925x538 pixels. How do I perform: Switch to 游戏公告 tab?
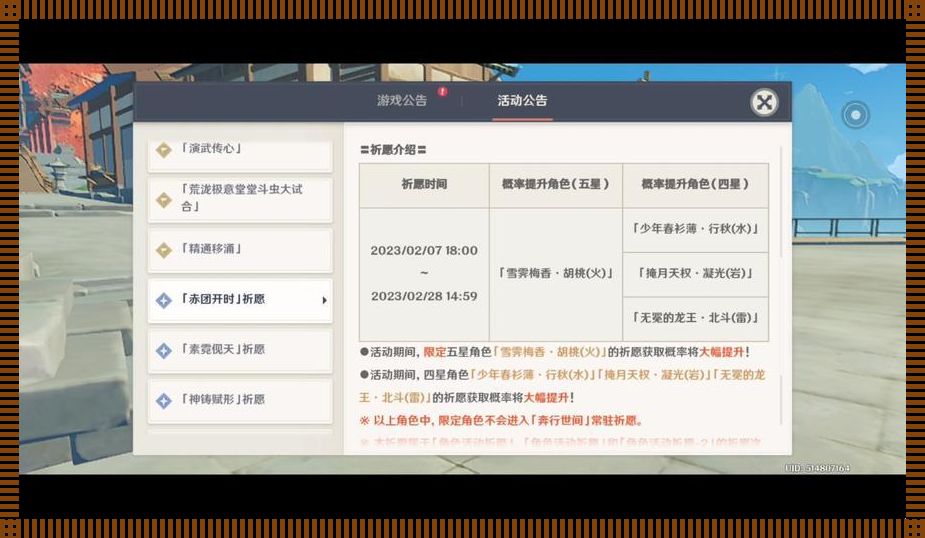pos(402,100)
